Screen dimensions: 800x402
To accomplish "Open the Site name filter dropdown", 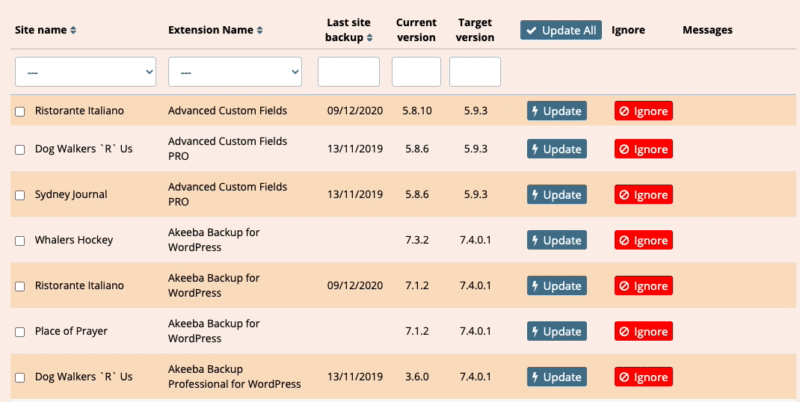I will pyautogui.click(x=86, y=72).
